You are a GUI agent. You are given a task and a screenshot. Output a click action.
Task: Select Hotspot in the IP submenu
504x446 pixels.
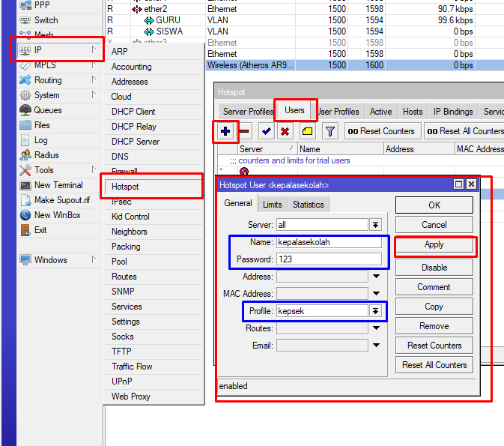click(x=125, y=187)
